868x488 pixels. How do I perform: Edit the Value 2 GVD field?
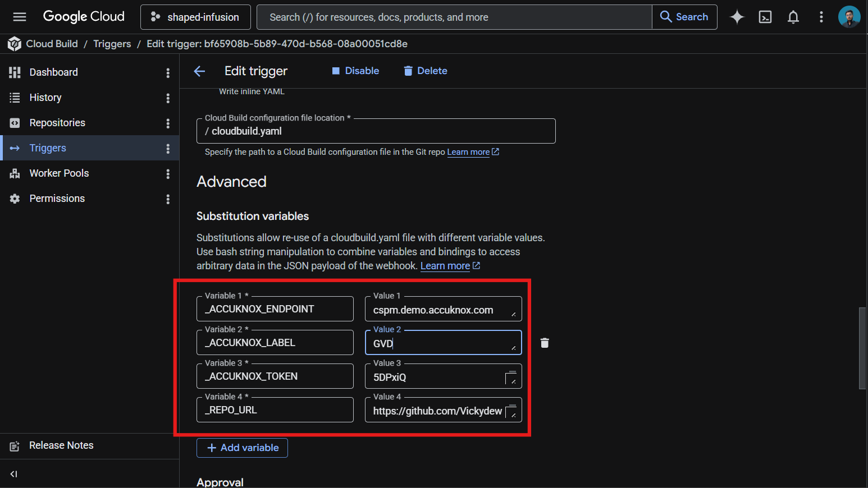(444, 343)
